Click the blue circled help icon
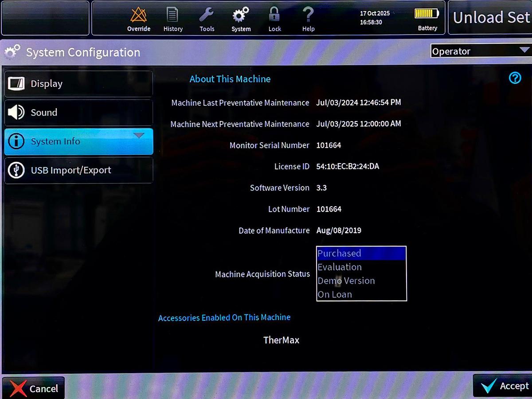The image size is (532, 399). pos(515,78)
